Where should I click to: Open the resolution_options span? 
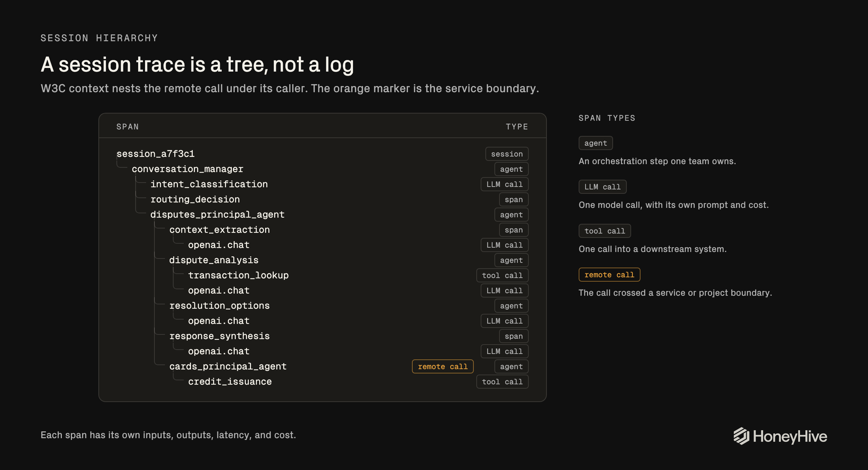(220, 306)
